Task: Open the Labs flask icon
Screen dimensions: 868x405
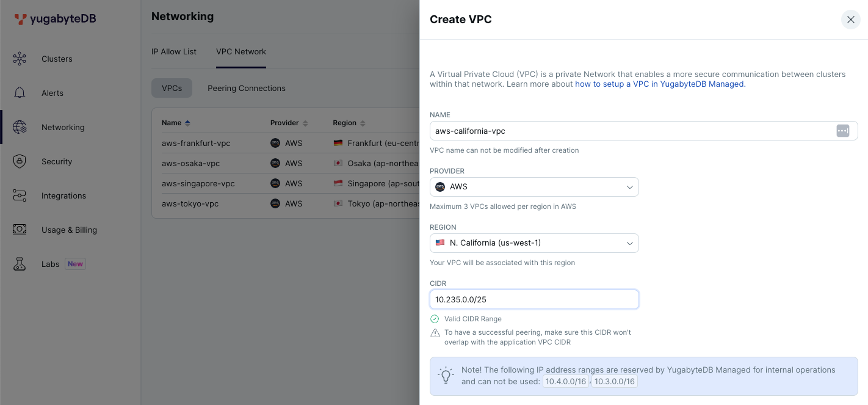Action: 20,264
